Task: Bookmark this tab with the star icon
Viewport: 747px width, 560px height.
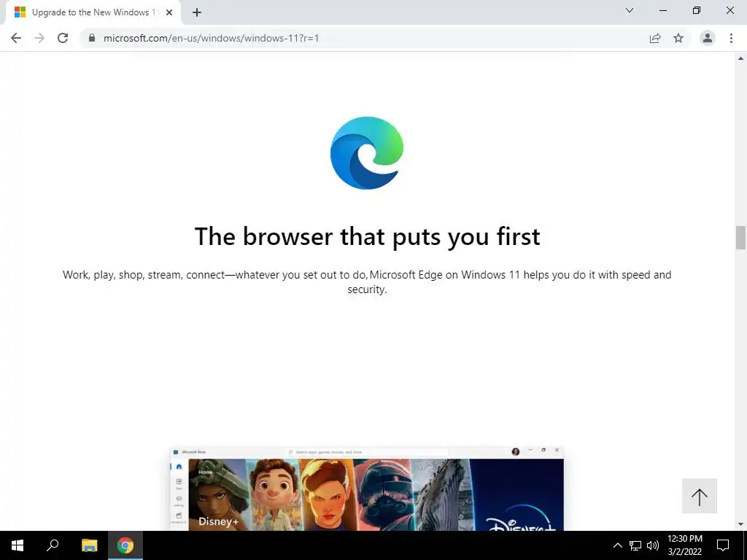Action: [678, 38]
